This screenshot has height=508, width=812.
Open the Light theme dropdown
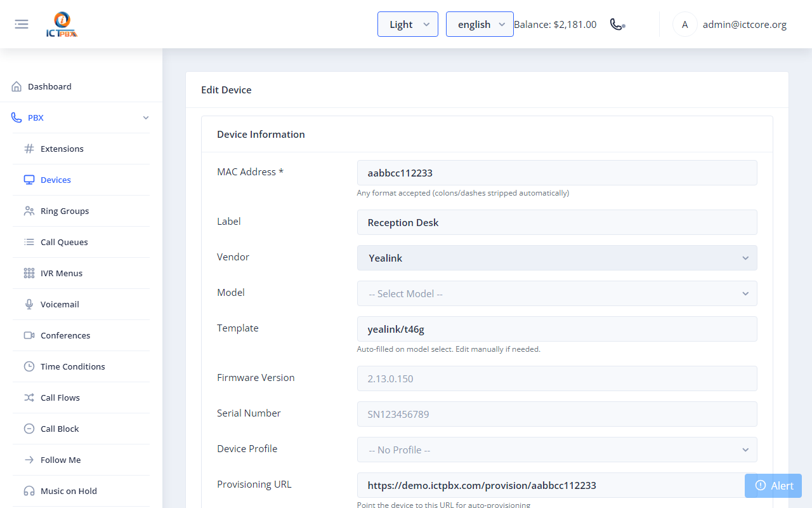(x=408, y=24)
